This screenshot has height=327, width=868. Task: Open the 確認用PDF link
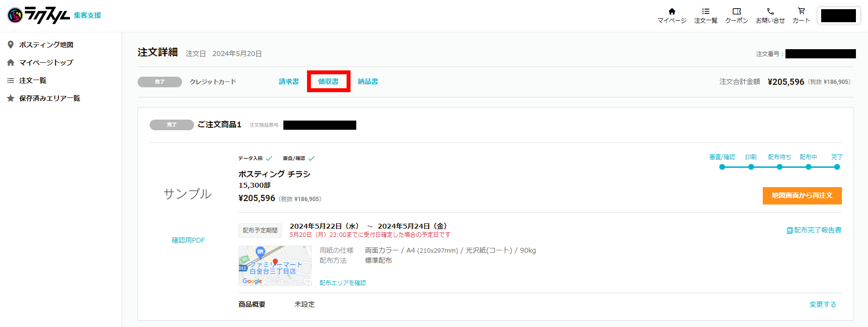(188, 240)
